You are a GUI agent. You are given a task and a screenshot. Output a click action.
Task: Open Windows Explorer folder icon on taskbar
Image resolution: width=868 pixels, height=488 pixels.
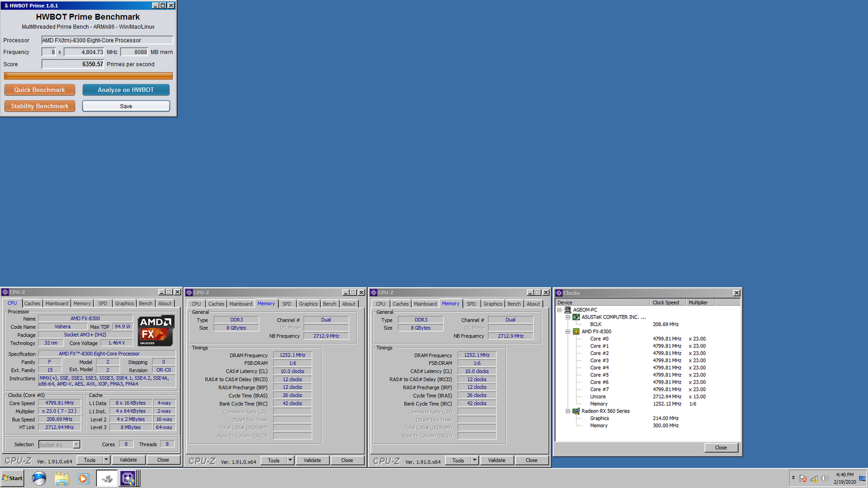tap(61, 478)
